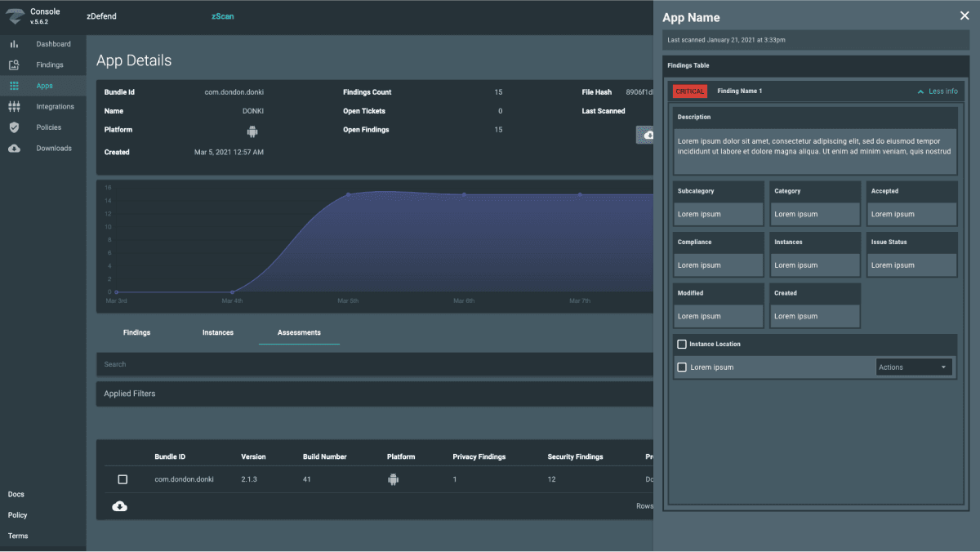Open the Actions dropdown in the App Name panel
This screenshot has height=552, width=980.
(x=913, y=367)
